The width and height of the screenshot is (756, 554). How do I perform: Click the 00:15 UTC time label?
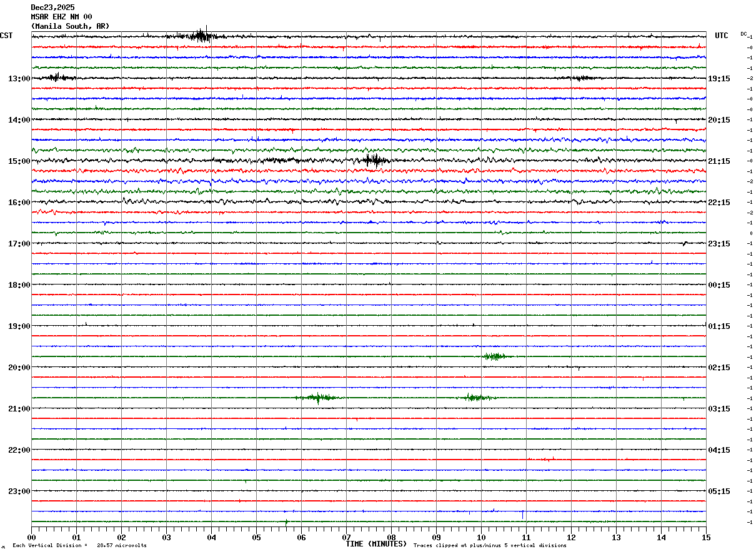click(719, 285)
